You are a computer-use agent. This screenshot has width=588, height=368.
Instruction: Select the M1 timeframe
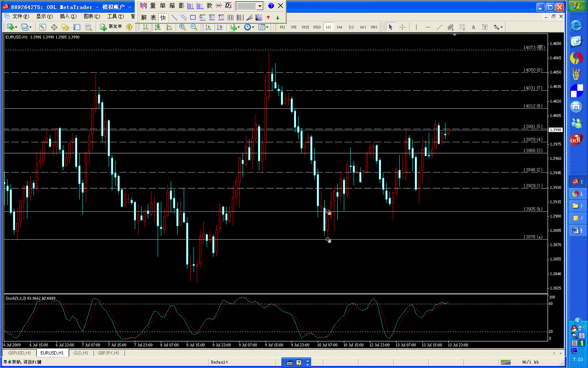tap(283, 27)
